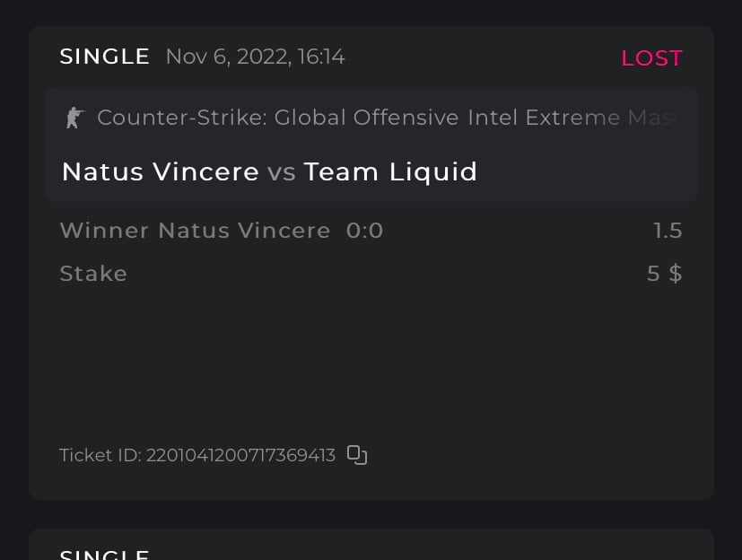Click the Counter-Strike game icon

74,118
